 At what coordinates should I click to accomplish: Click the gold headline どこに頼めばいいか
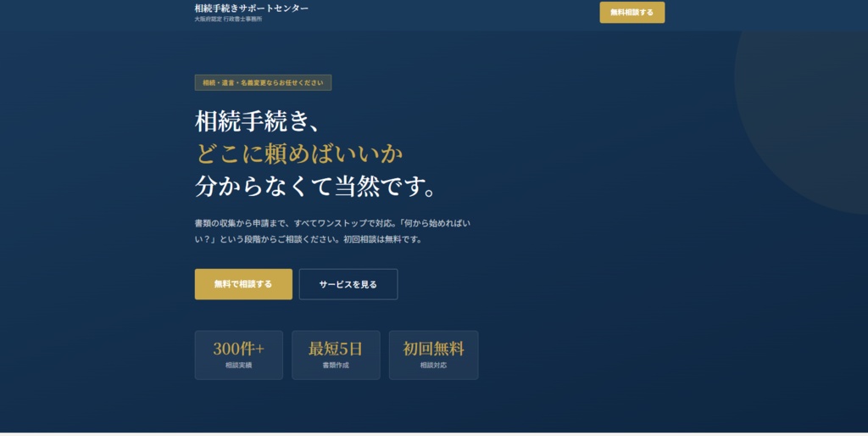pos(299,154)
